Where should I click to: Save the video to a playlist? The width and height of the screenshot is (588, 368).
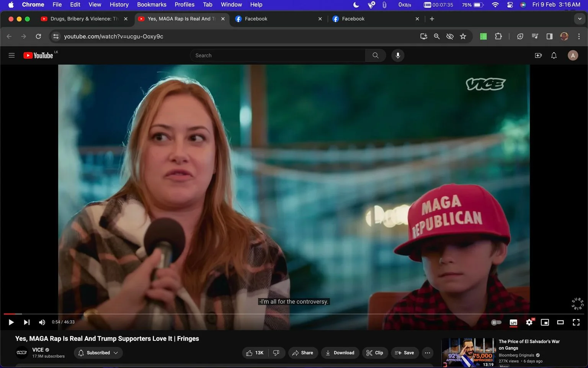pyautogui.click(x=405, y=353)
